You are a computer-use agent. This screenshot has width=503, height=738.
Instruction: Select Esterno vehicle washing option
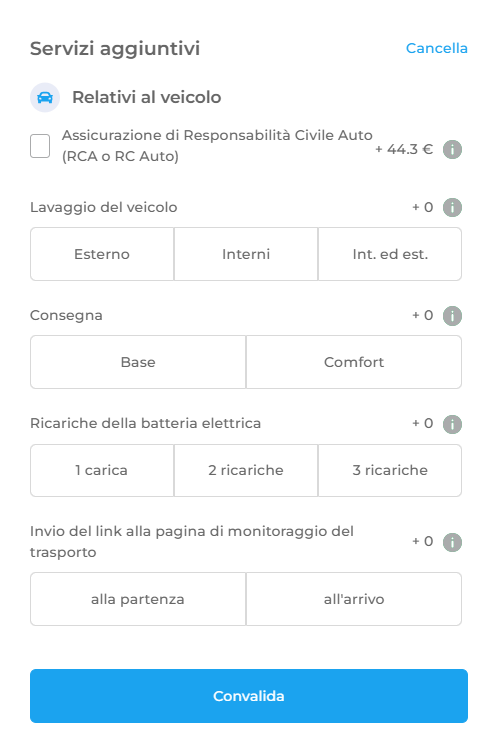coord(102,254)
